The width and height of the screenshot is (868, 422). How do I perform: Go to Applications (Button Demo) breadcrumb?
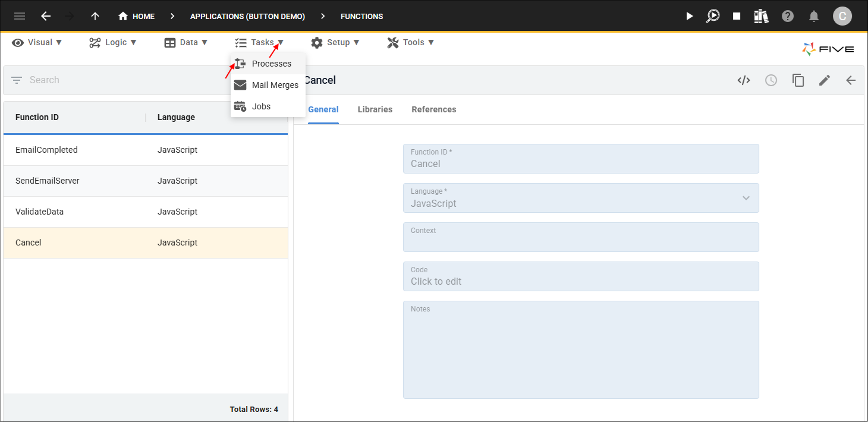[x=247, y=16]
